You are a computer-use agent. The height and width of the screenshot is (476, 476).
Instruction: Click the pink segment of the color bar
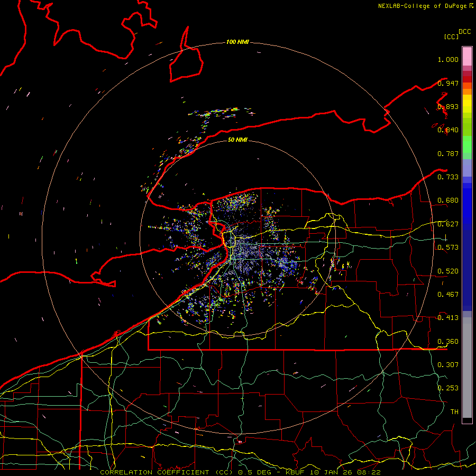467,57
